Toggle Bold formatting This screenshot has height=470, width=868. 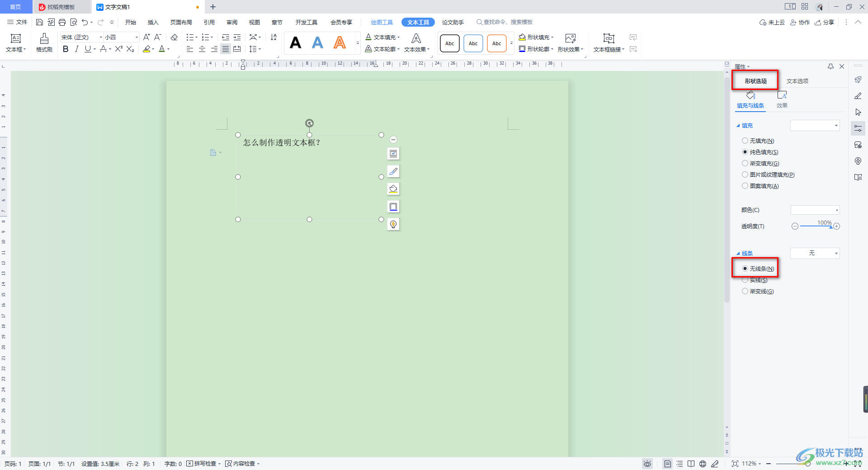click(x=66, y=49)
